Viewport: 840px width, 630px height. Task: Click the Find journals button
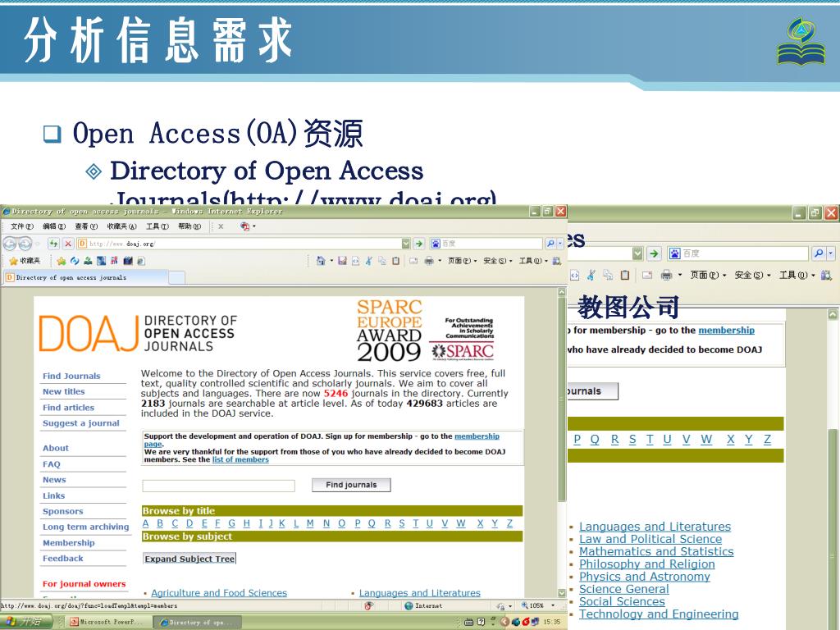(x=351, y=485)
